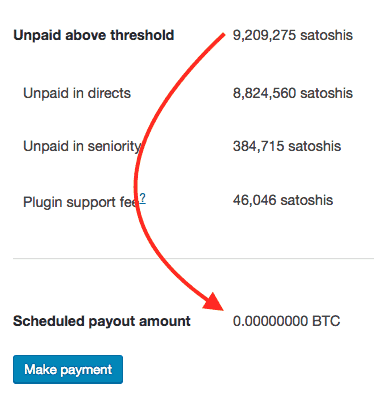Click the Make payment button

pos(68,369)
